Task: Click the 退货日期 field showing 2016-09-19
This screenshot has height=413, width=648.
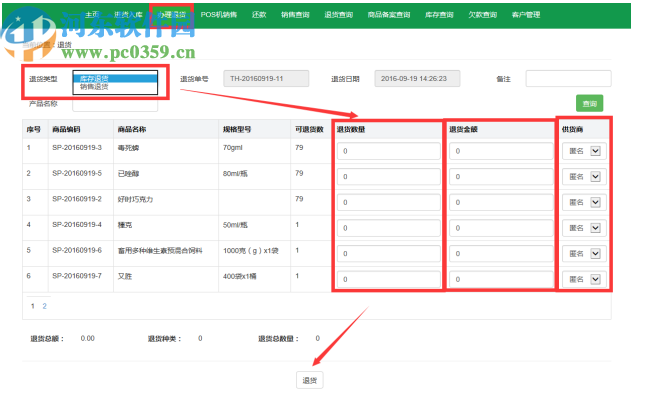Action: click(x=417, y=79)
